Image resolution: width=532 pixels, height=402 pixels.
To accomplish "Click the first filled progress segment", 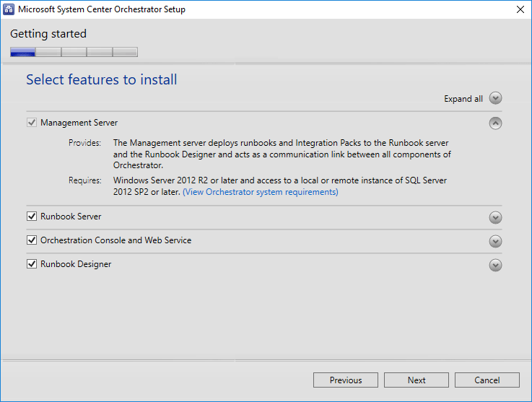I will coord(22,52).
